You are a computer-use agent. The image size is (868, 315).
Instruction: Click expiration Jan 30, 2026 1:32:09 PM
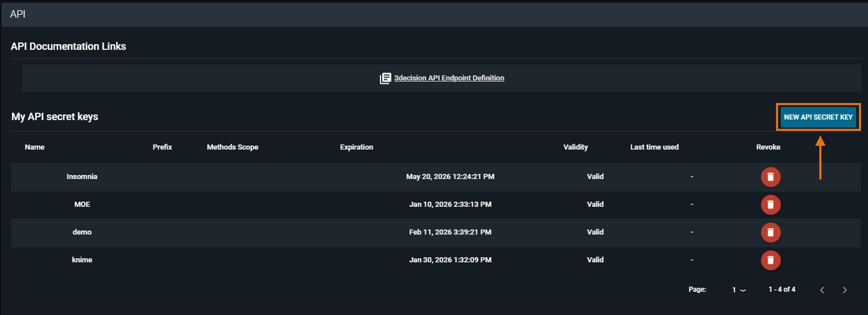point(450,260)
